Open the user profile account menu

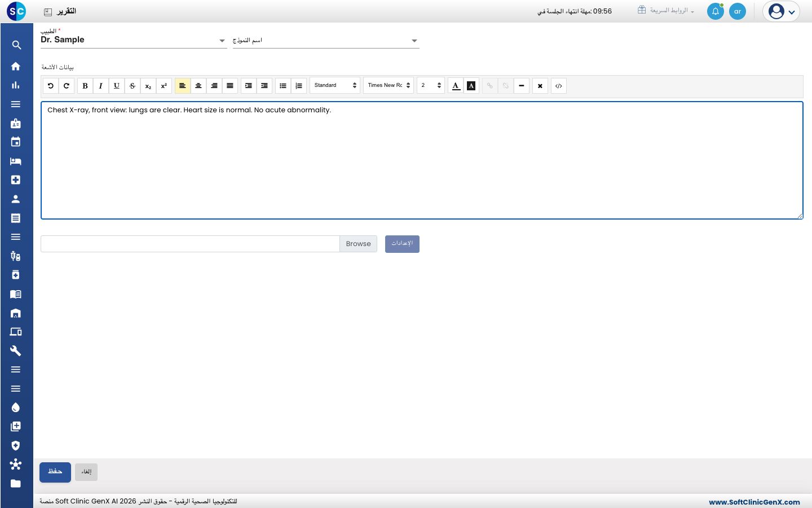[782, 11]
